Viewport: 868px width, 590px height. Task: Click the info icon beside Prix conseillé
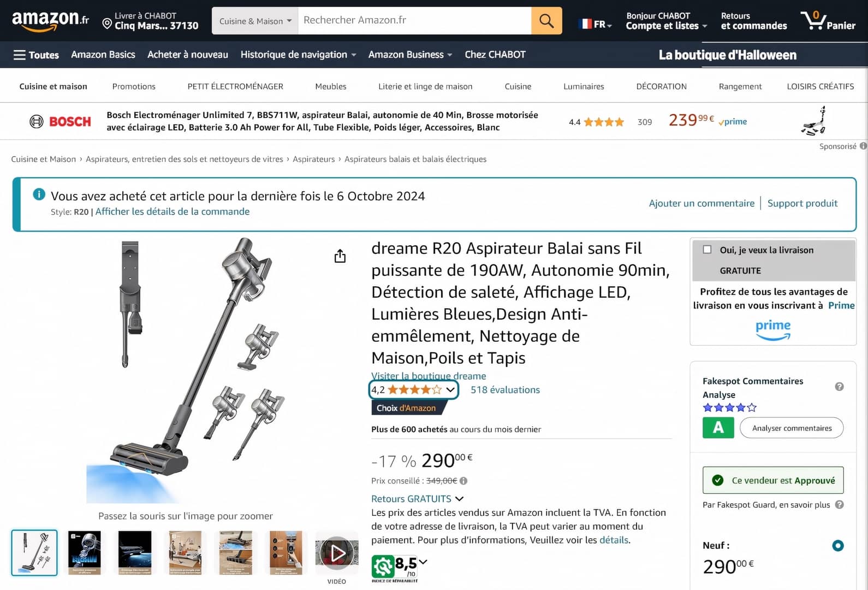(x=463, y=481)
